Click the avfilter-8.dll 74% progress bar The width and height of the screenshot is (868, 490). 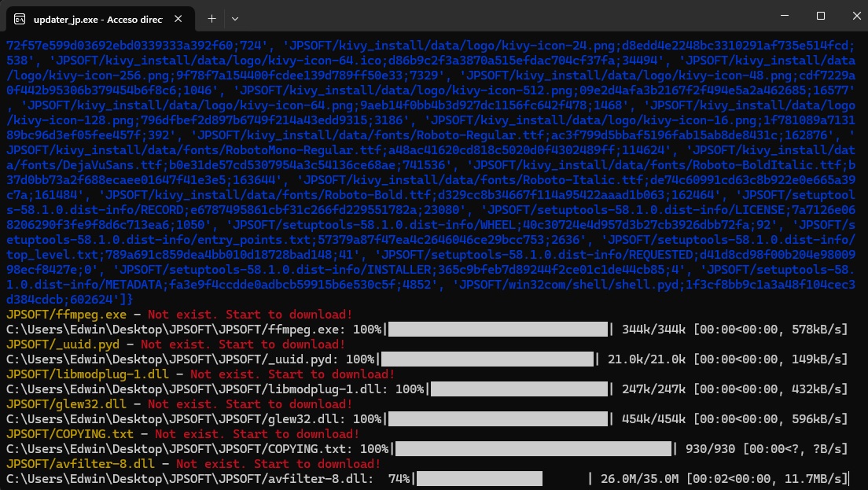click(502, 479)
